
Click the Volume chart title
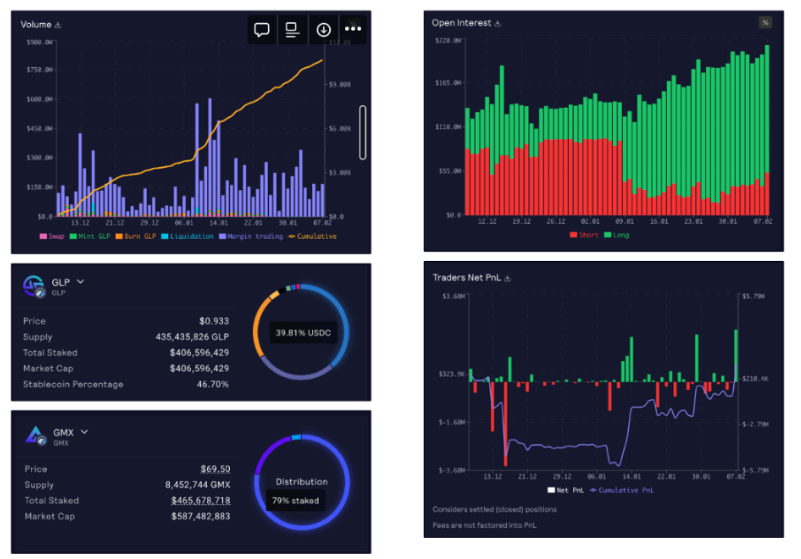[36, 25]
